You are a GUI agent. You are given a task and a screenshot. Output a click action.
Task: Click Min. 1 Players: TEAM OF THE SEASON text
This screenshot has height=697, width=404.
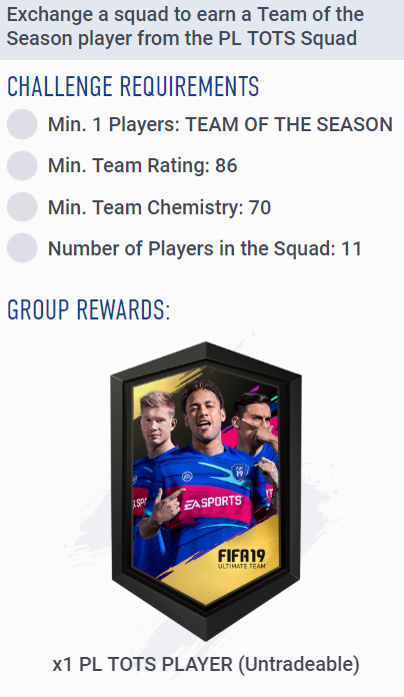pyautogui.click(x=220, y=124)
